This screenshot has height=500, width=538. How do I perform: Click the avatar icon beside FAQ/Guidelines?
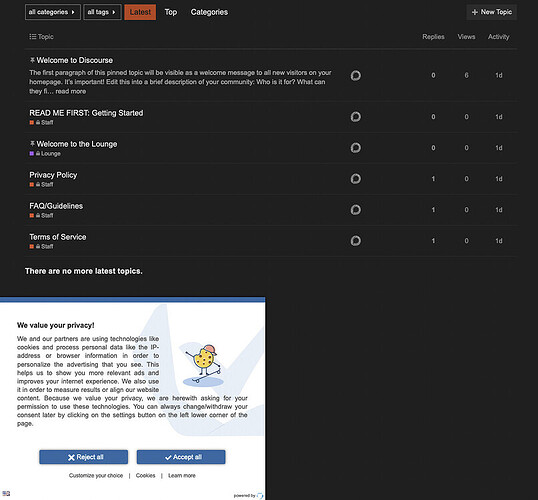tap(355, 210)
